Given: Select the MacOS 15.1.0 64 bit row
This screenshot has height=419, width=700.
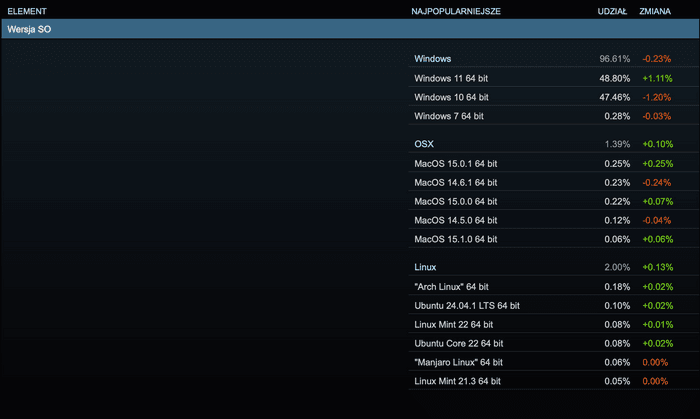Looking at the screenshot, I should tap(553, 239).
